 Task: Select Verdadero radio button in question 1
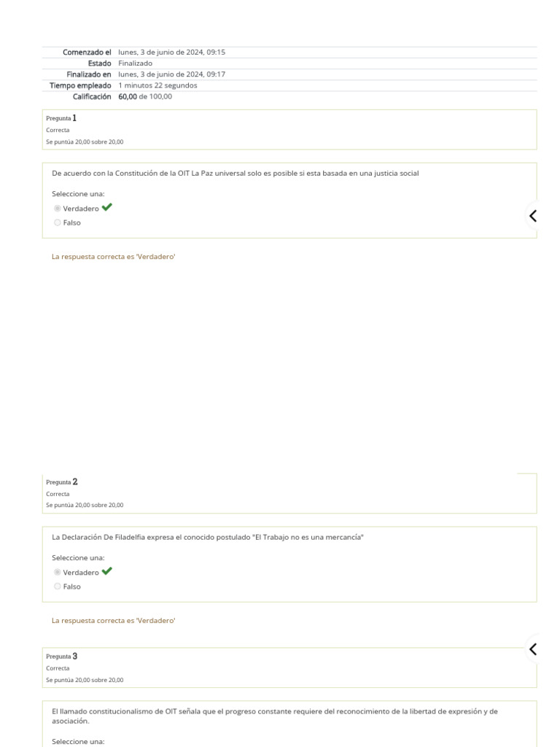coord(58,209)
